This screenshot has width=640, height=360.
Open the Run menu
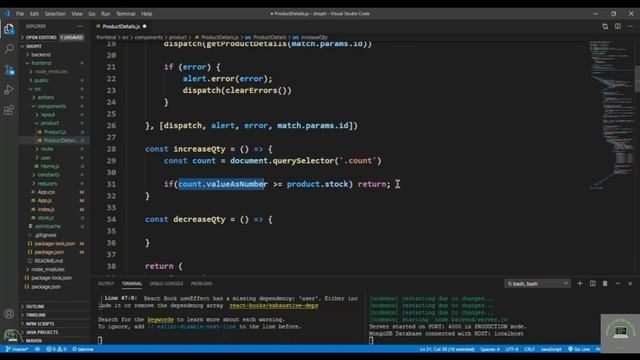[106, 13]
